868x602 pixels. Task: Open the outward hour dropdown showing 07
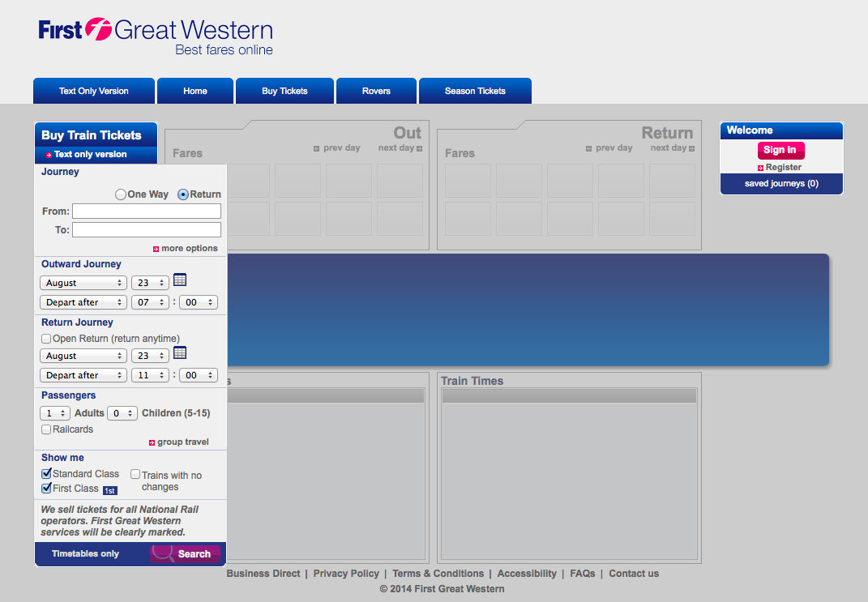point(150,302)
